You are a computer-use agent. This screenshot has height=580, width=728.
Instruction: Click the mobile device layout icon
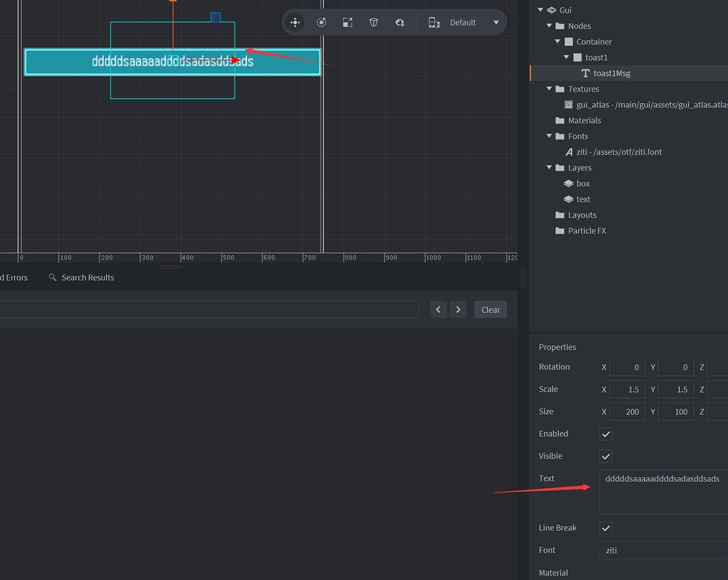[434, 22]
